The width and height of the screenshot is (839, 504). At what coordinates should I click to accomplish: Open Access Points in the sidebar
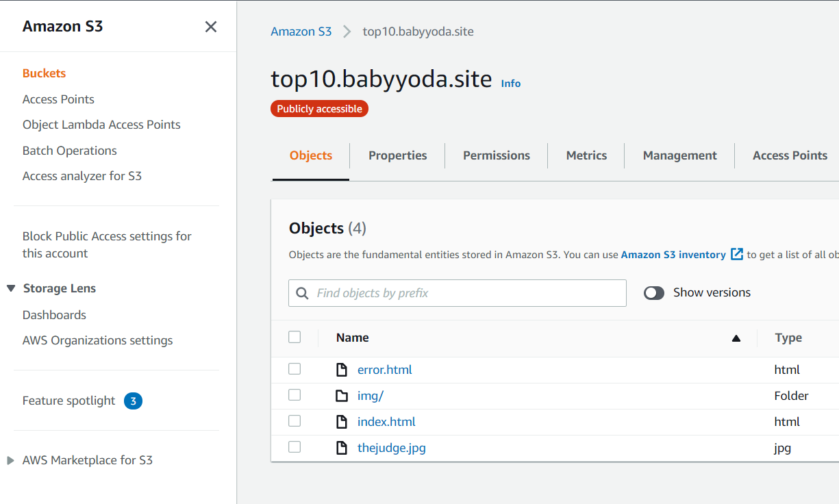58,99
